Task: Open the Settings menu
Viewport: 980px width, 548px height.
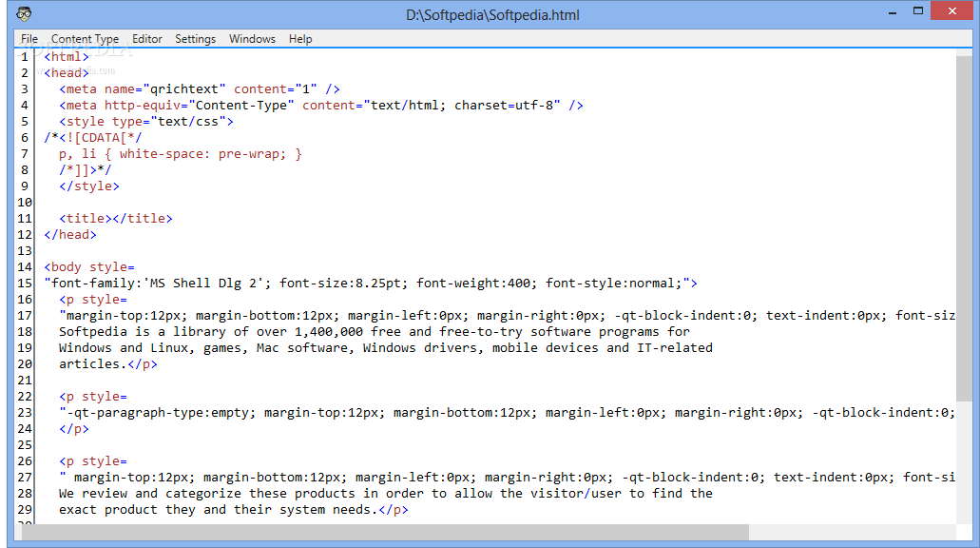Action: point(195,39)
